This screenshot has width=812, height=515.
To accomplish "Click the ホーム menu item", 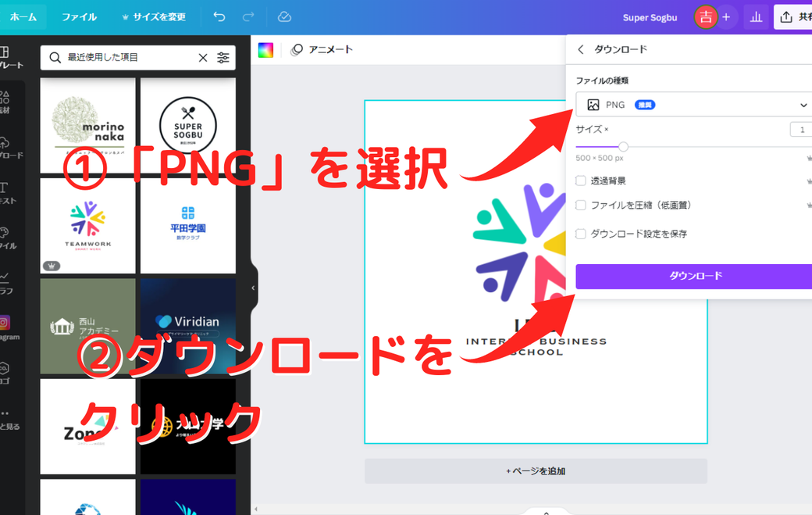I will pyautogui.click(x=23, y=17).
